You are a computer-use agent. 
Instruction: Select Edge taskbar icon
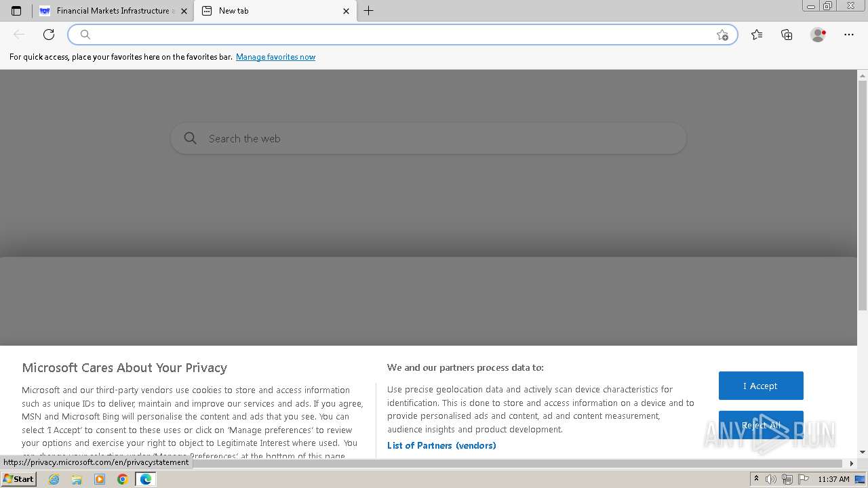tap(146, 479)
